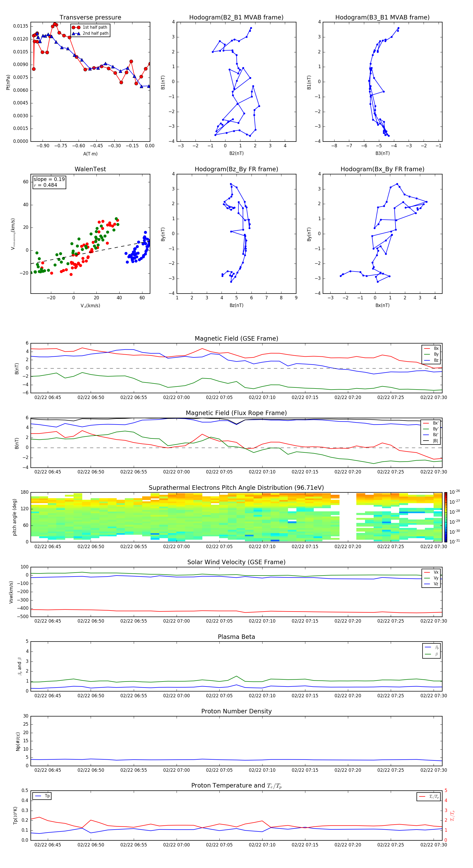Click the Plasma Beta legend box

[431, 651]
